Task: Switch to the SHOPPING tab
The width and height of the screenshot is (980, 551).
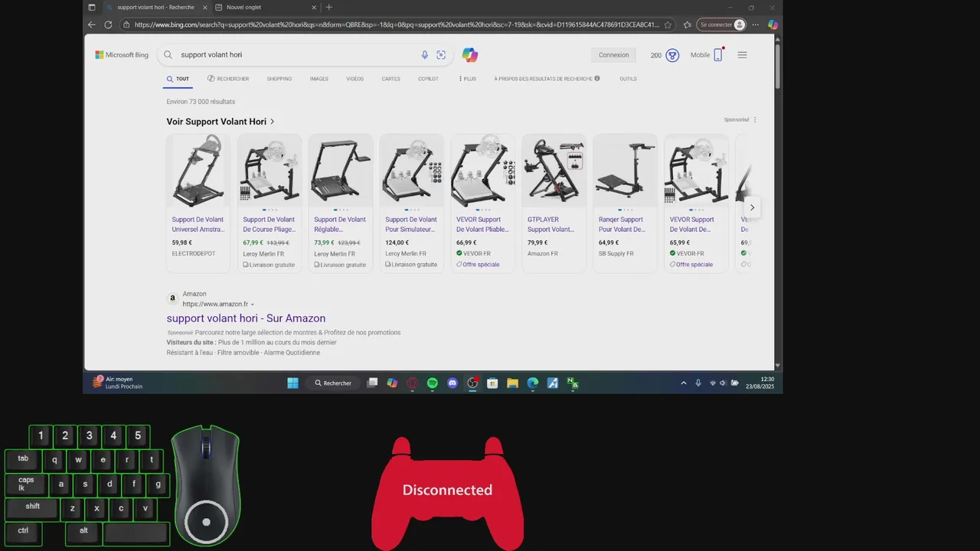Action: point(279,79)
